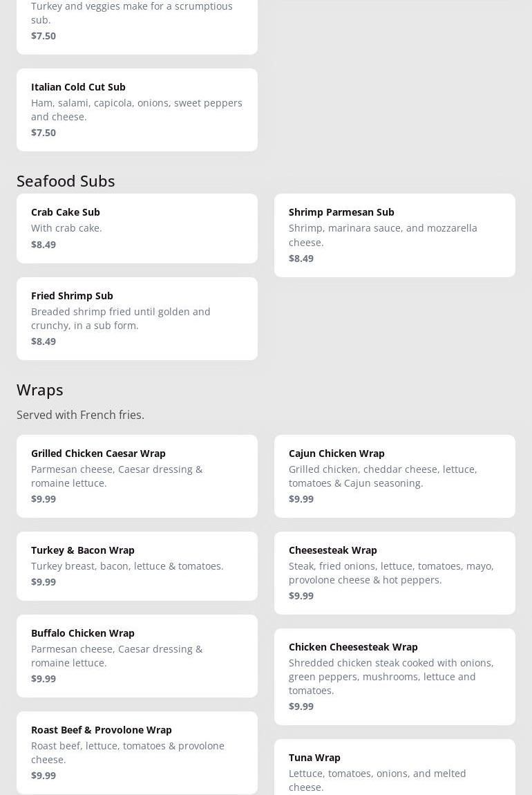The image size is (532, 795).
Task: Select the Crab Cake Sub card
Action: (x=137, y=228)
